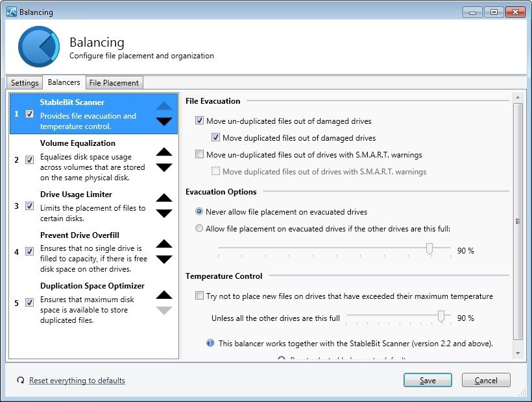Click 'Configure file placement and organization' subtitle
Screen dimensions: 532x402
(141, 56)
